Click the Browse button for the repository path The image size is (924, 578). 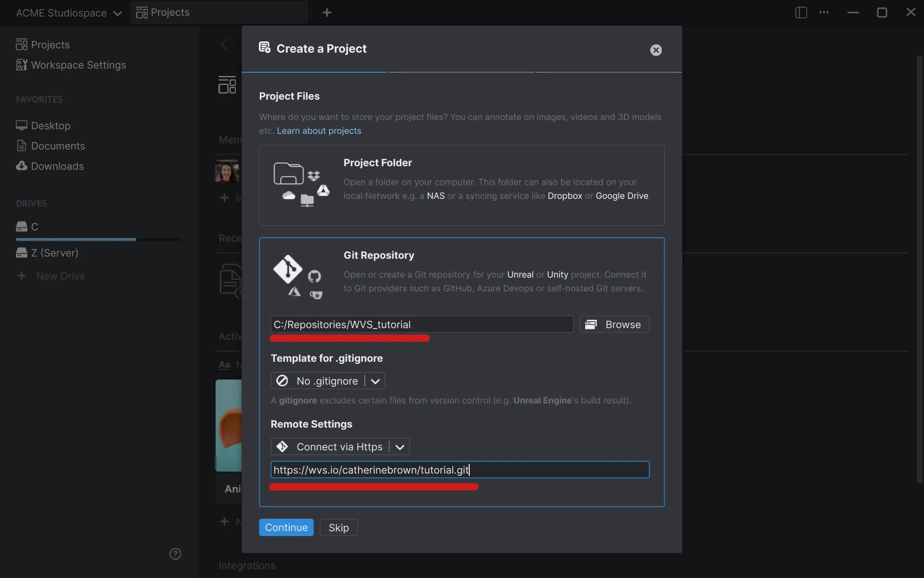click(x=615, y=324)
